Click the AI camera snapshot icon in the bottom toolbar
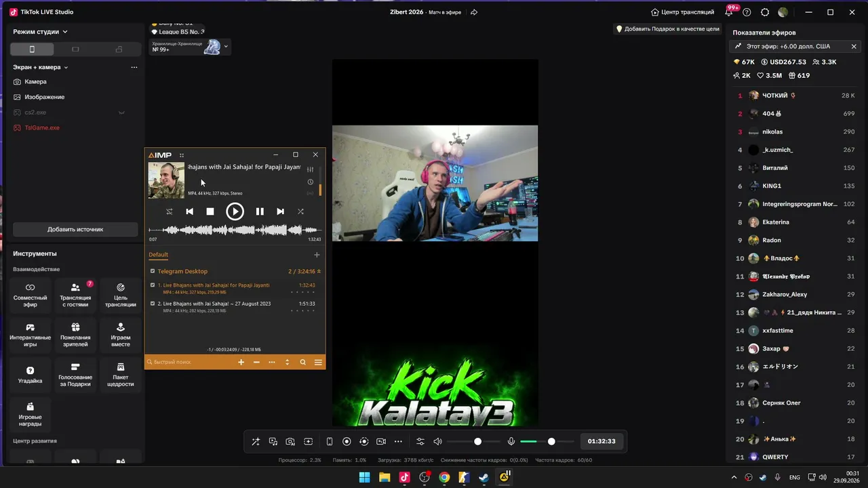 [290, 441]
